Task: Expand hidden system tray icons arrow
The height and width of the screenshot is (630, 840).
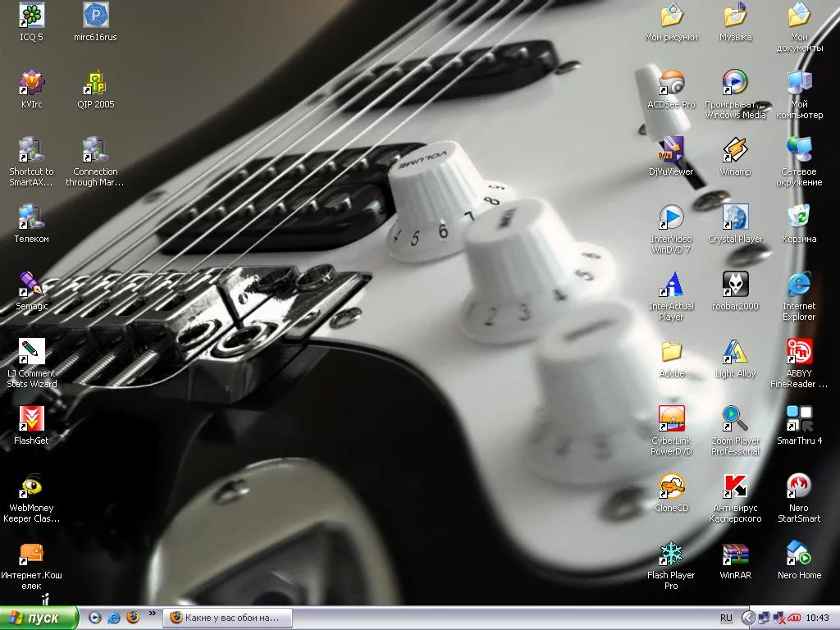Action: 747,618
